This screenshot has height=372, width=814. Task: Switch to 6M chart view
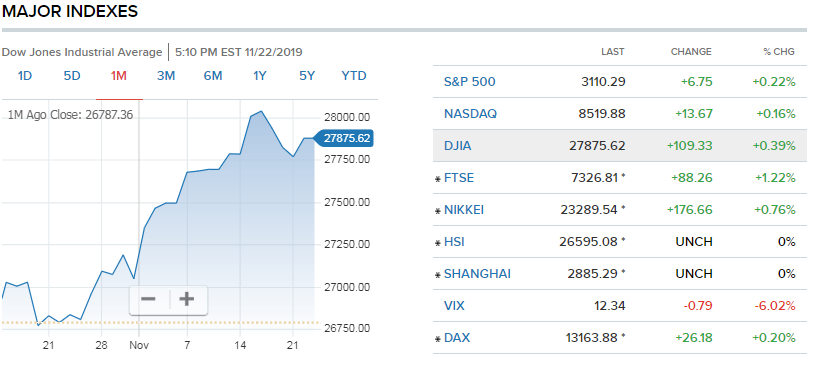(213, 76)
